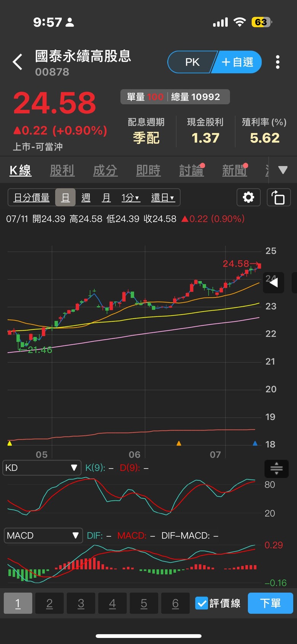
Task: Tap the cellular signal bars icon
Action: click(220, 22)
